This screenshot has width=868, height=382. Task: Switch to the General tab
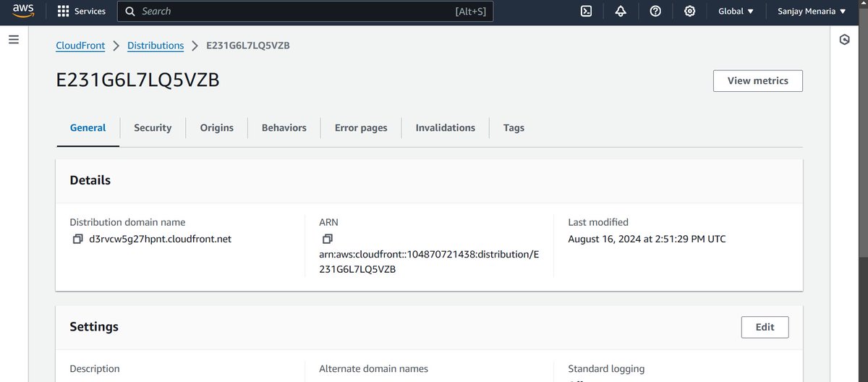coord(88,128)
